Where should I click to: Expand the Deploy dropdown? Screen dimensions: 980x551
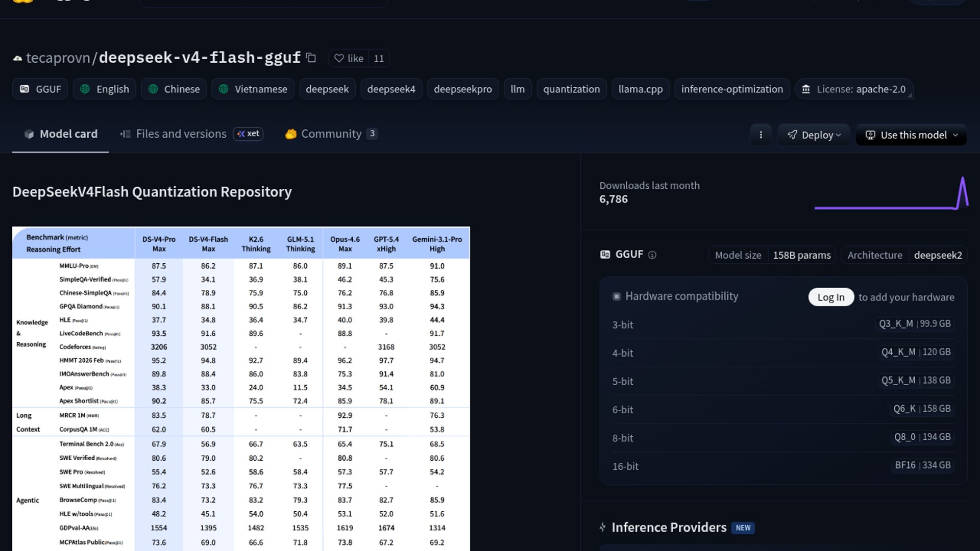(x=814, y=135)
